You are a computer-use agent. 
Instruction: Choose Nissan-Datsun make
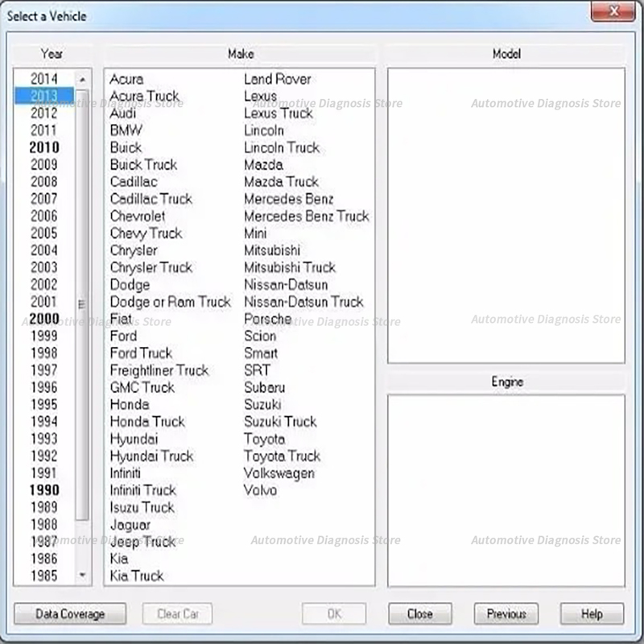286,285
